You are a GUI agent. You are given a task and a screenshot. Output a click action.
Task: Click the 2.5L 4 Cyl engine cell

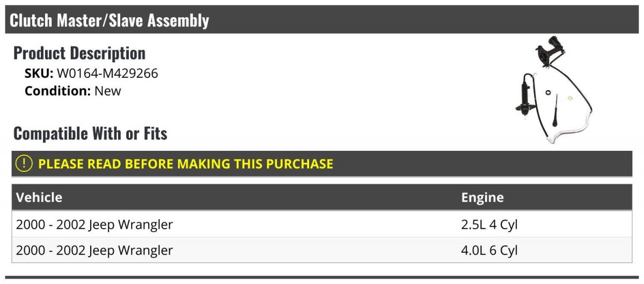click(489, 224)
